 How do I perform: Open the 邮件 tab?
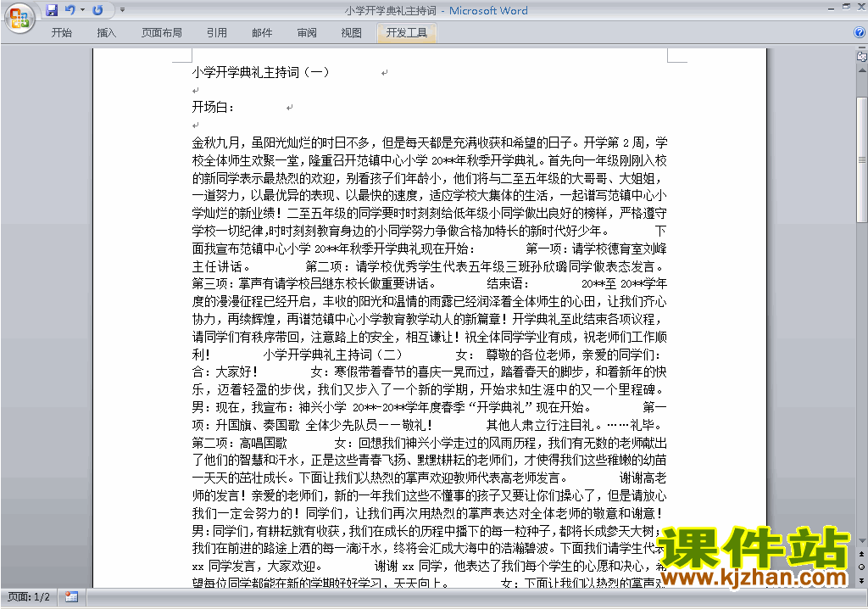pos(262,33)
